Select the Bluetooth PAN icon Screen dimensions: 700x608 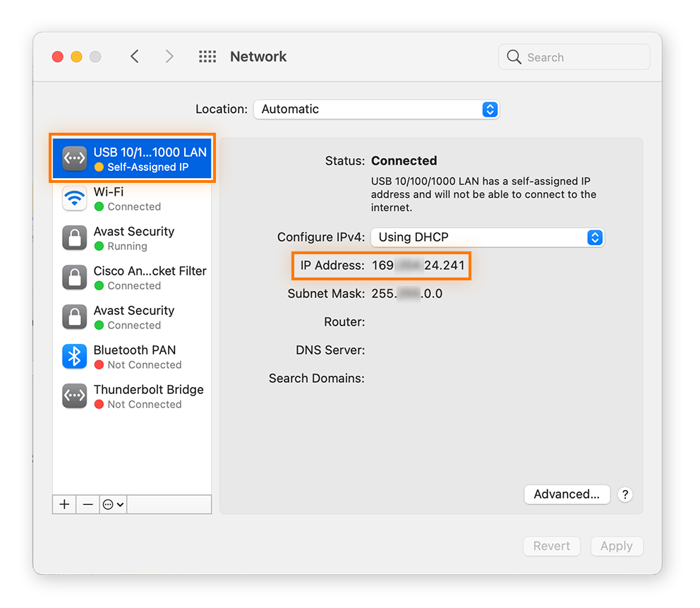point(74,357)
